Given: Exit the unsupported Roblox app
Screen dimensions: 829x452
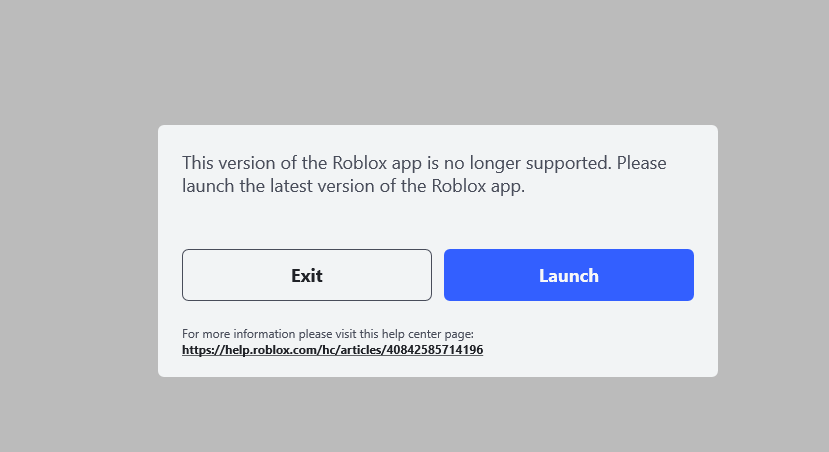Looking at the screenshot, I should coord(306,275).
